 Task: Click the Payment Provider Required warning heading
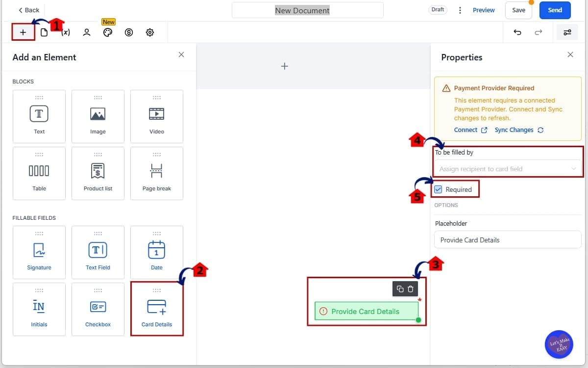coord(494,88)
